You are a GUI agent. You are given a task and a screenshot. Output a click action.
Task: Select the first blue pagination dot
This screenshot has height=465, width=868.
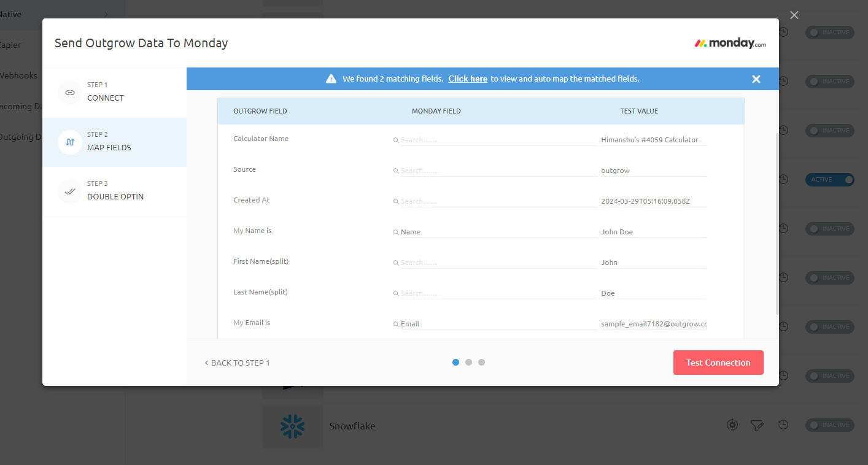455,362
